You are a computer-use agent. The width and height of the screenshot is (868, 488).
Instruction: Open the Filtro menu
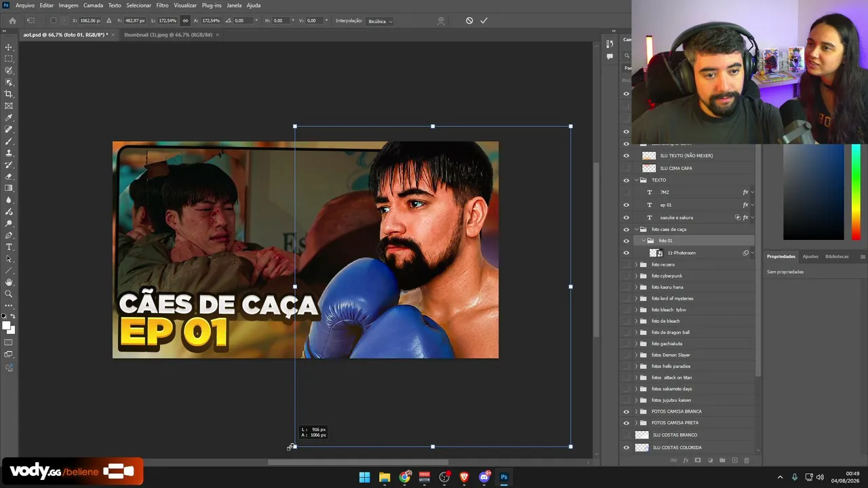tap(162, 5)
